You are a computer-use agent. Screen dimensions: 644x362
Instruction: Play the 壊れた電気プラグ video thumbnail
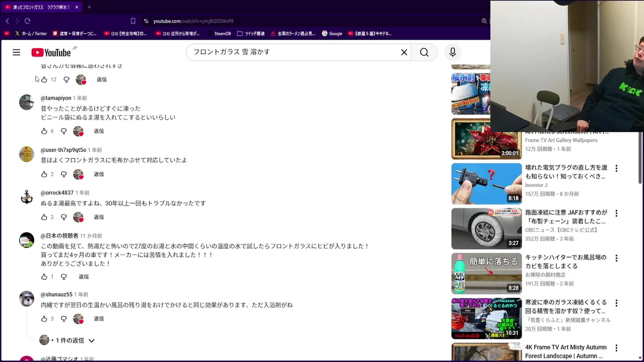click(x=487, y=184)
